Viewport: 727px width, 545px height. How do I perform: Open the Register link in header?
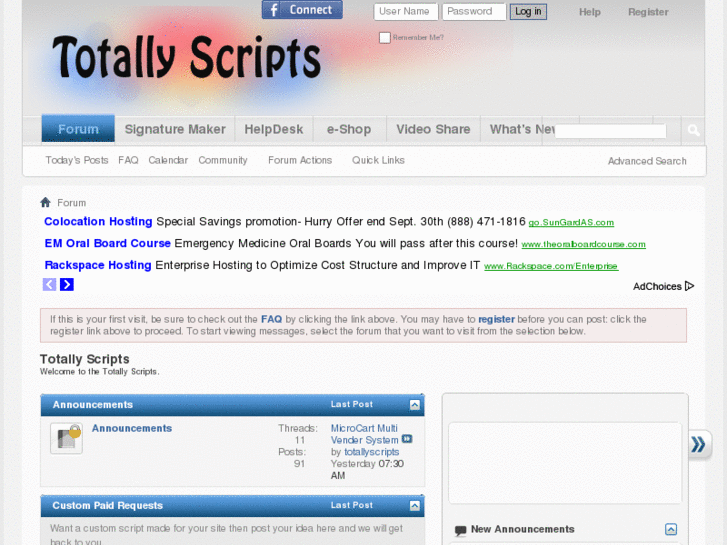pos(648,12)
